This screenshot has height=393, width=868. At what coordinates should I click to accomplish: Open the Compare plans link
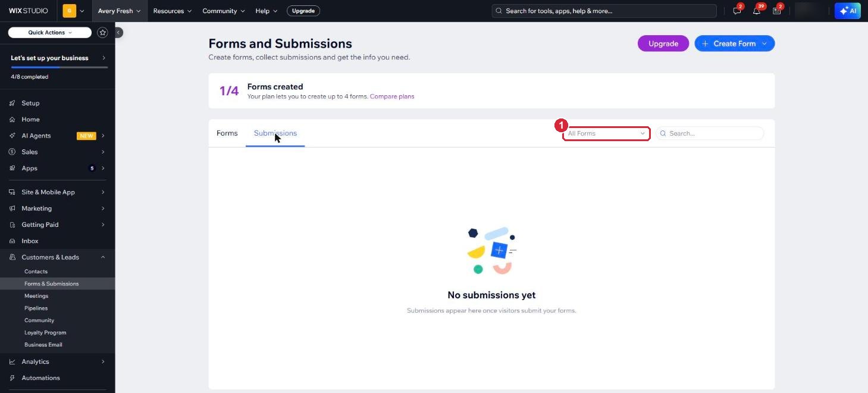coord(392,96)
